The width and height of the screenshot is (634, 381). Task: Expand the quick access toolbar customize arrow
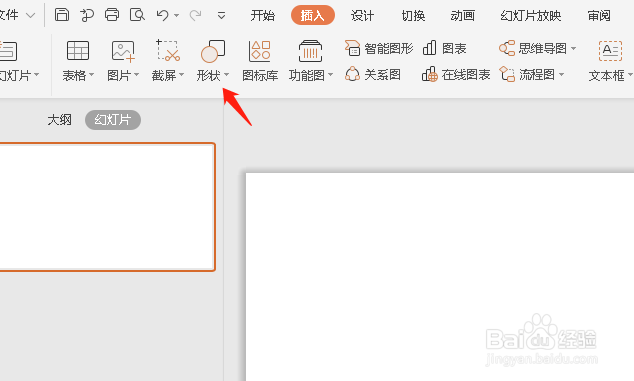(221, 16)
